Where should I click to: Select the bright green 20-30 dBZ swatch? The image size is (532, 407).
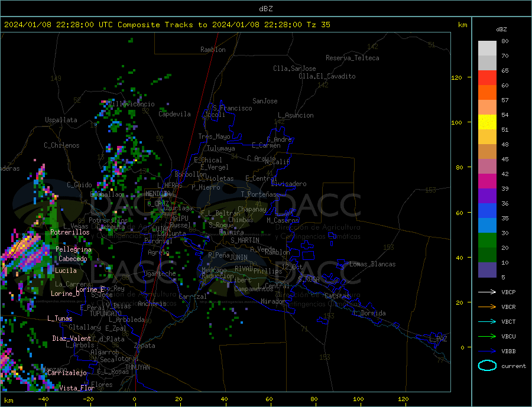pos(487,240)
